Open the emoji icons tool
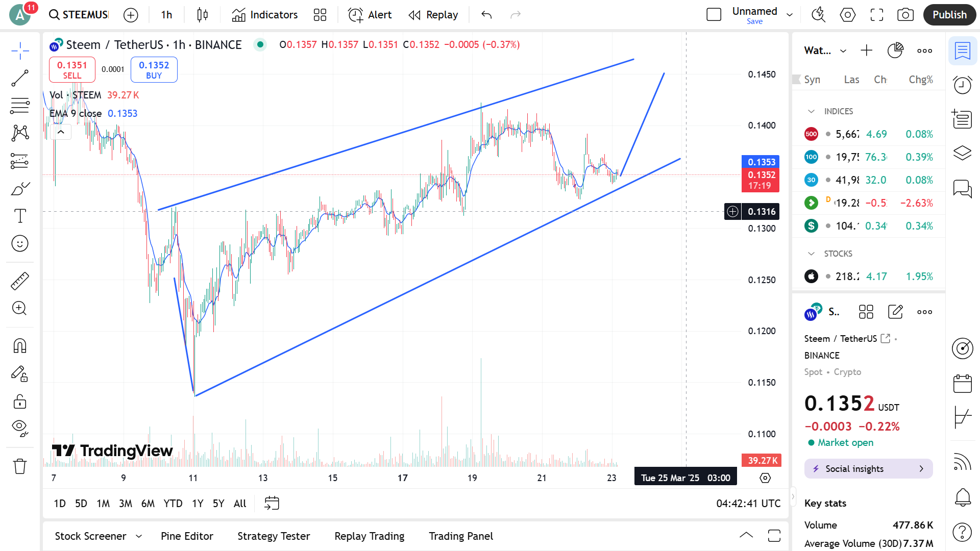This screenshot has width=980, height=551. click(20, 243)
